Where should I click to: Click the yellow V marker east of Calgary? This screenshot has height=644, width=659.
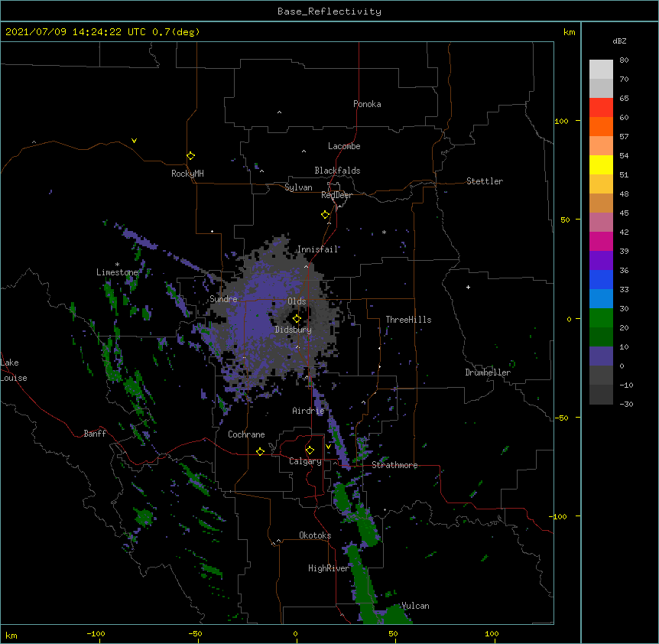pos(328,447)
